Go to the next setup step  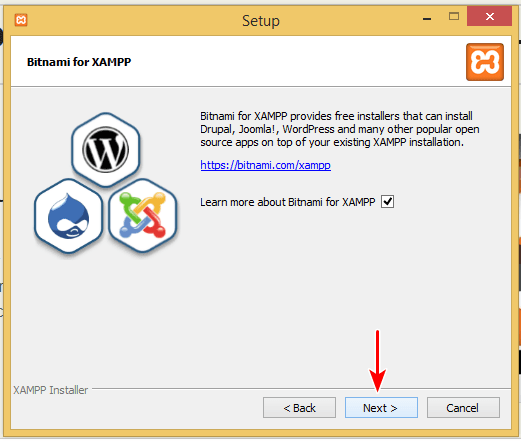381,407
